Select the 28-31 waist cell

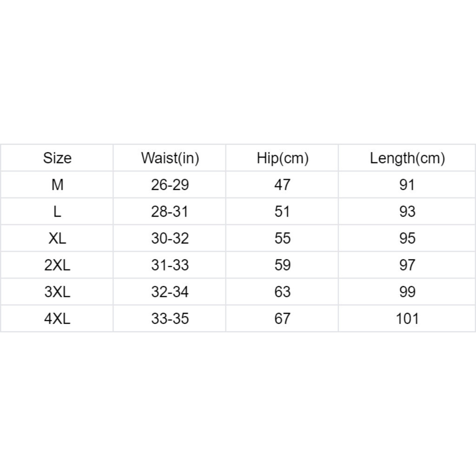click(x=170, y=212)
